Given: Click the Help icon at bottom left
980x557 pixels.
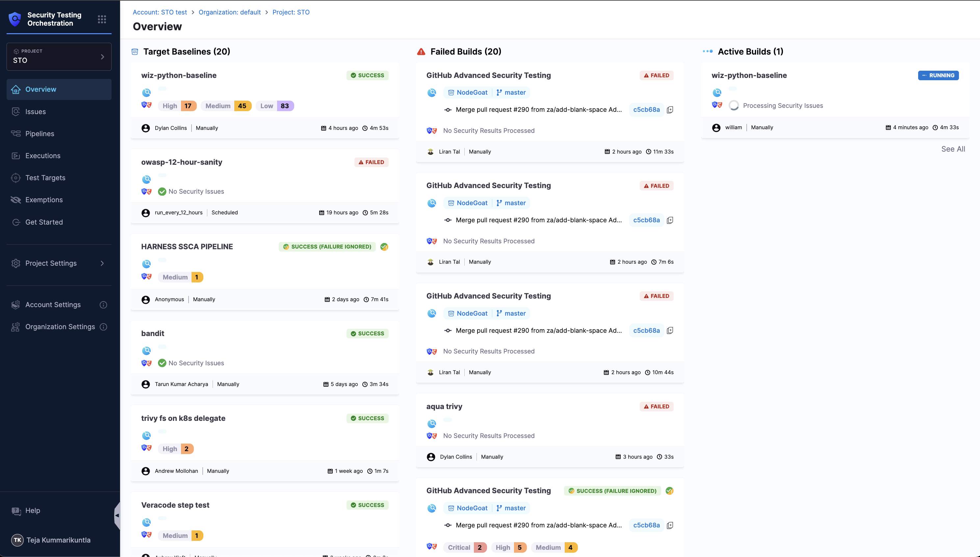Looking at the screenshot, I should click(16, 510).
